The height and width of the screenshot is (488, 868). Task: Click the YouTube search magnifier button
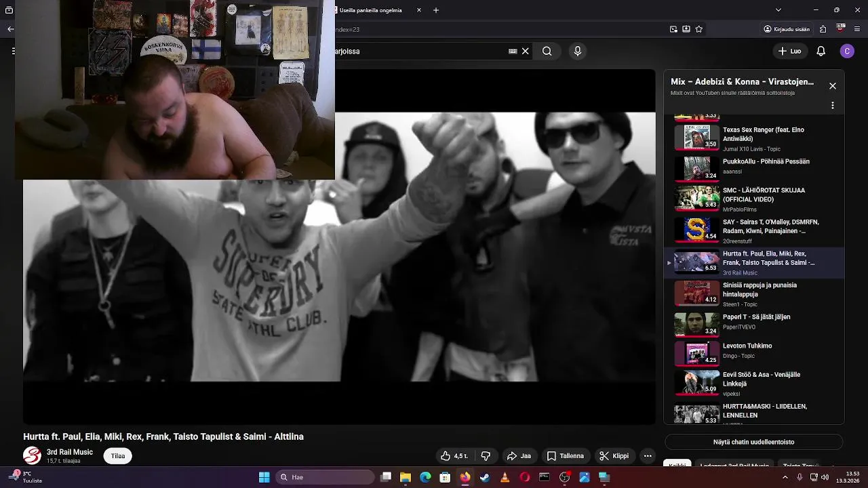coord(547,51)
